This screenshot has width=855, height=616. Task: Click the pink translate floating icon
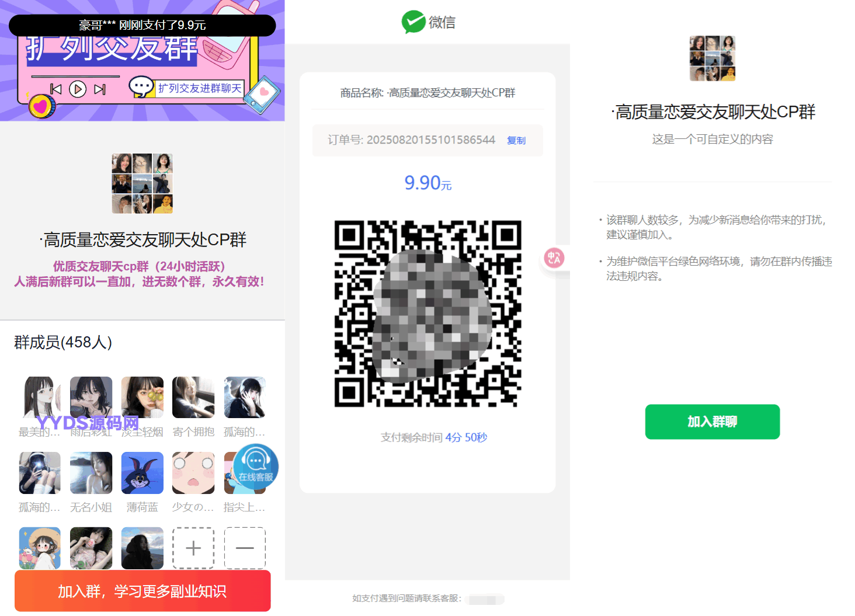tap(554, 257)
